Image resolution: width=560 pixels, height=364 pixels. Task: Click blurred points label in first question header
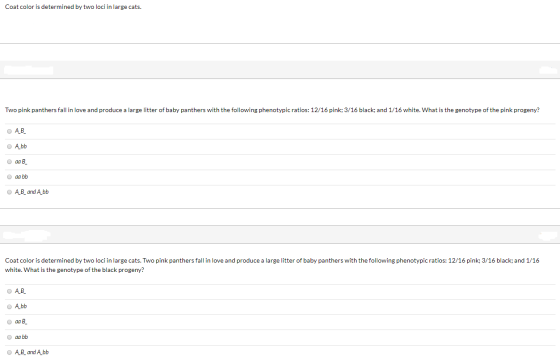coord(548,70)
